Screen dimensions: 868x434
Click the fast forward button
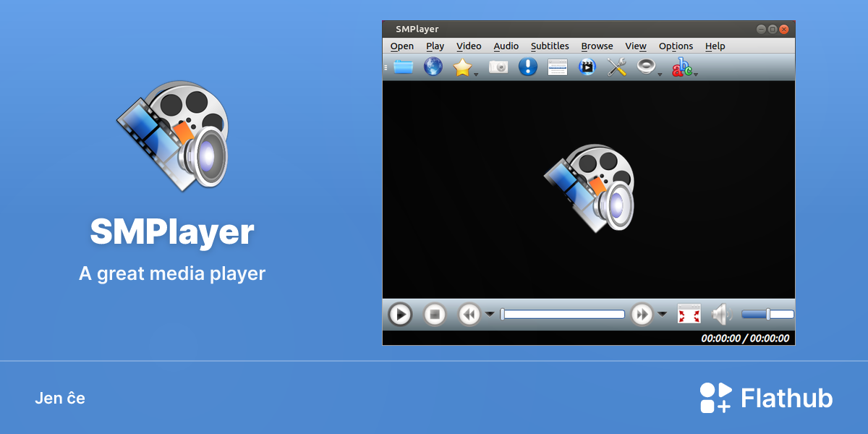point(642,315)
